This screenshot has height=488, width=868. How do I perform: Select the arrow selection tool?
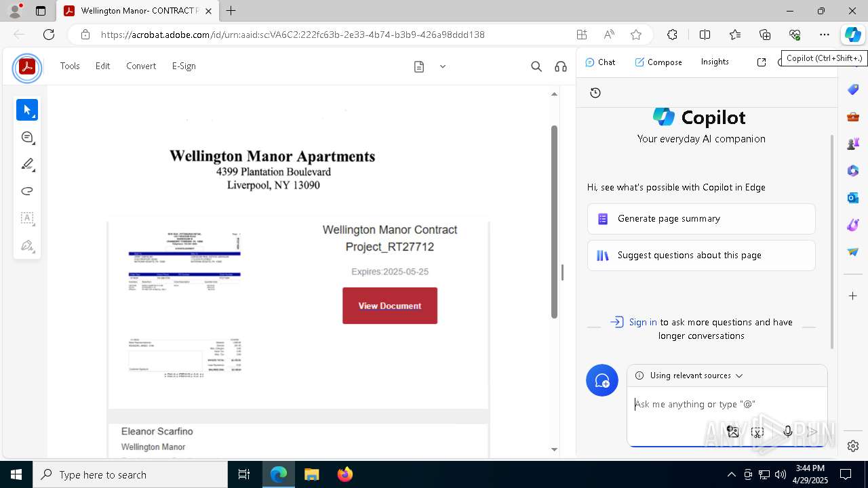pyautogui.click(x=27, y=110)
